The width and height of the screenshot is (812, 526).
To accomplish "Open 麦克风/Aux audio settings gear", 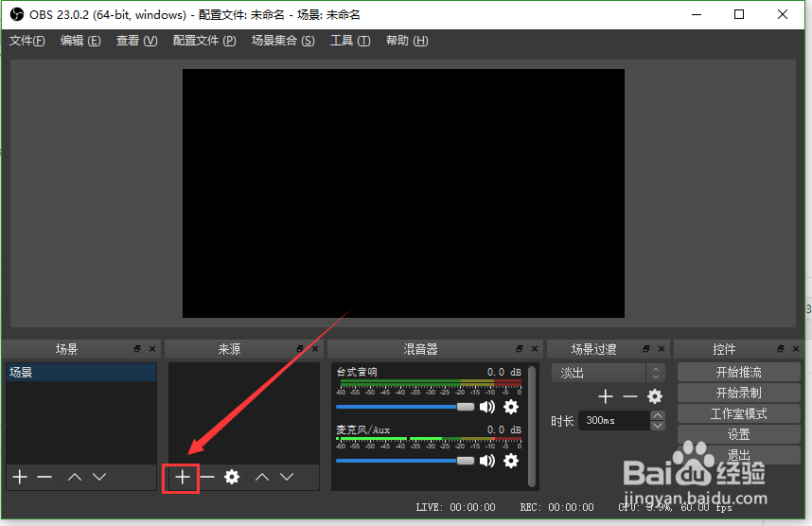I will tap(511, 461).
